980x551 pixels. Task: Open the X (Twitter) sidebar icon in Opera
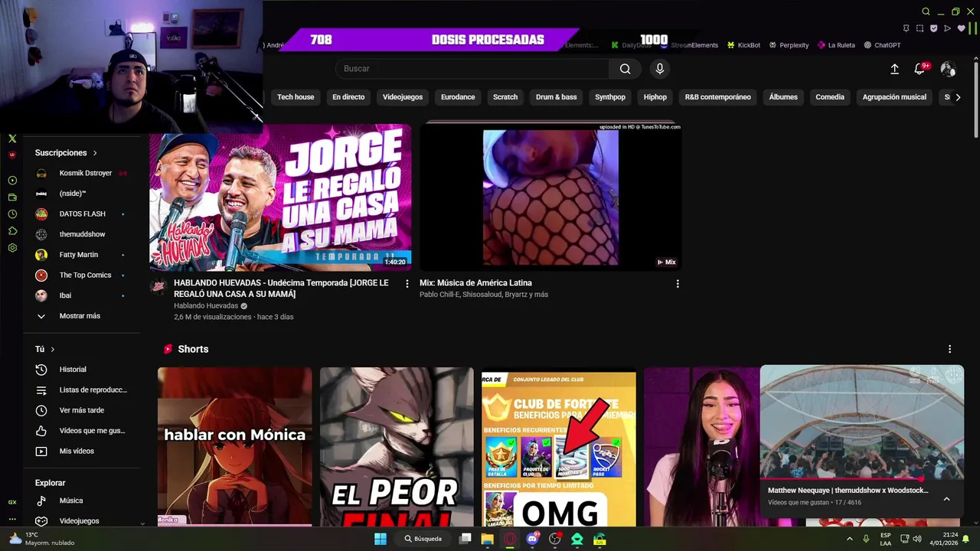click(x=12, y=139)
